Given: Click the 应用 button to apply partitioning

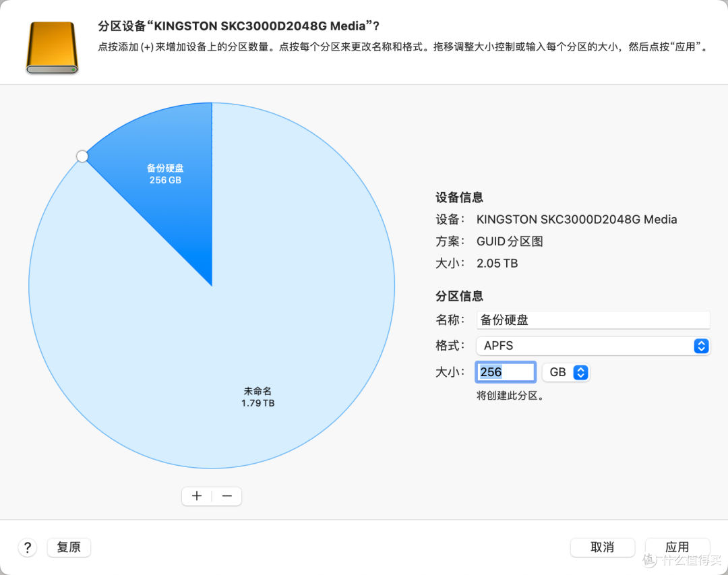Looking at the screenshot, I should pos(677,547).
